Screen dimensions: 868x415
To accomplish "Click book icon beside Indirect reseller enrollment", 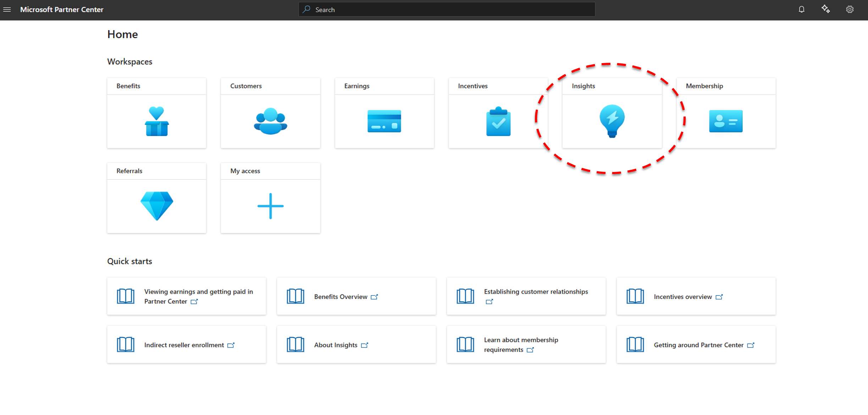I will click(126, 344).
